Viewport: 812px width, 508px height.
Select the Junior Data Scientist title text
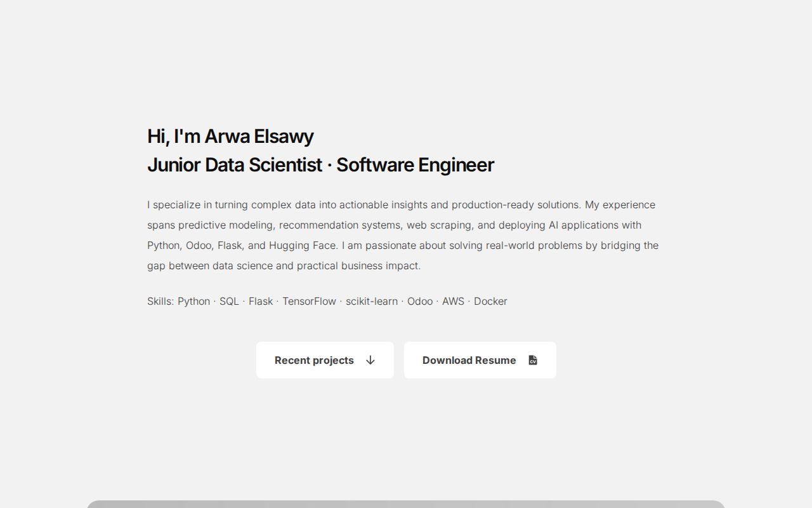click(x=235, y=165)
